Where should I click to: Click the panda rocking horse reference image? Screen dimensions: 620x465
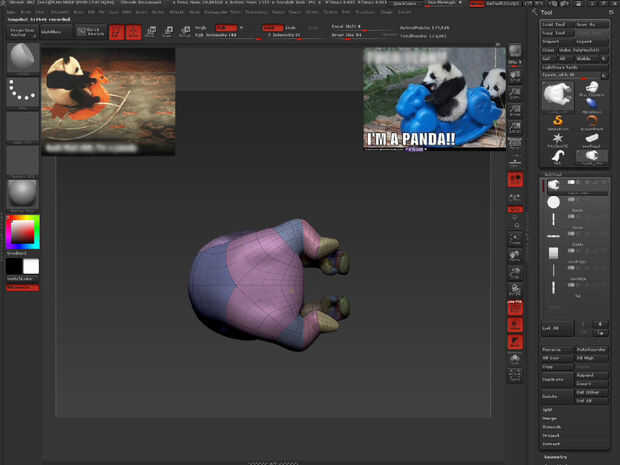click(108, 100)
